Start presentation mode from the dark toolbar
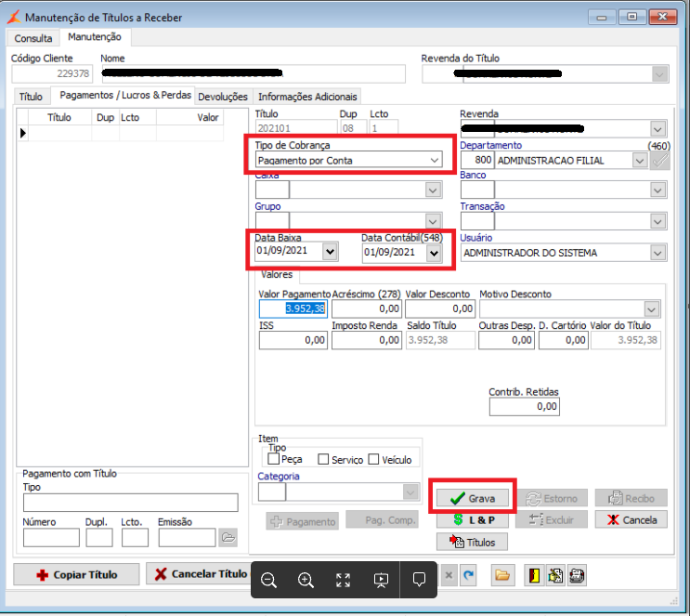Image resolution: width=690 pixels, height=616 pixels. coord(381,580)
